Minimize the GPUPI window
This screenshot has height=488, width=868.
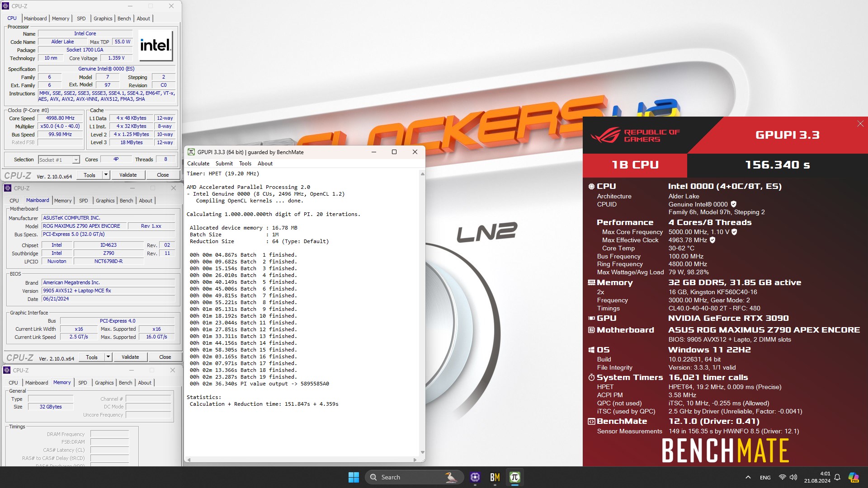click(374, 152)
